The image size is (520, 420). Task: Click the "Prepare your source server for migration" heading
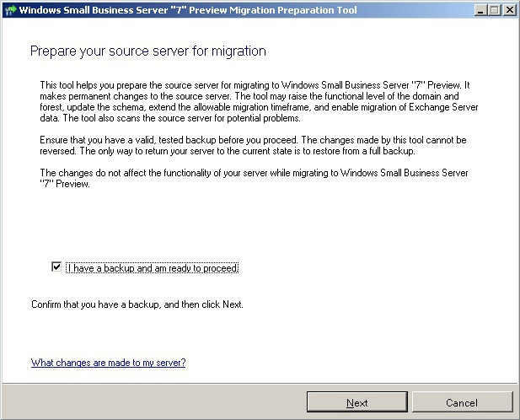pos(148,51)
